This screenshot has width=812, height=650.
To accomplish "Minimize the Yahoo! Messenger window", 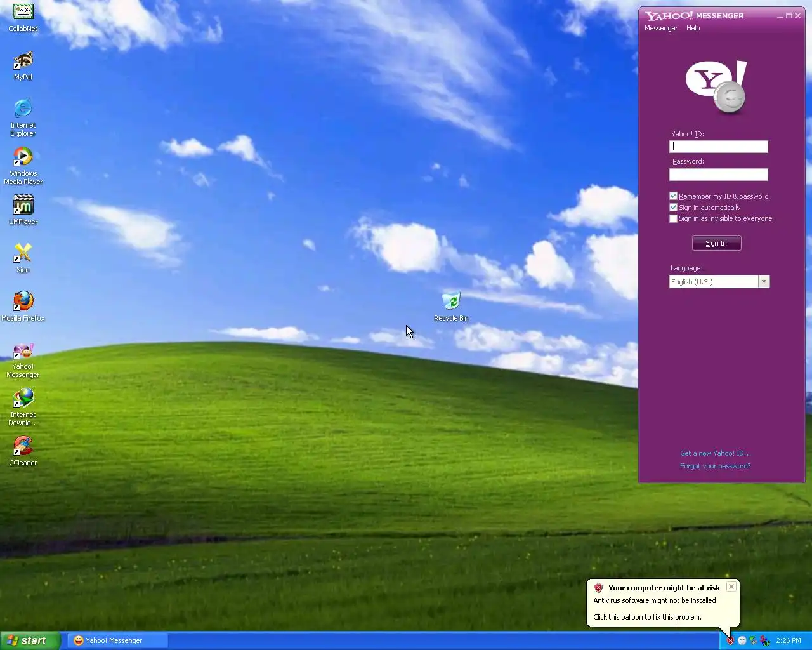I will (780, 16).
